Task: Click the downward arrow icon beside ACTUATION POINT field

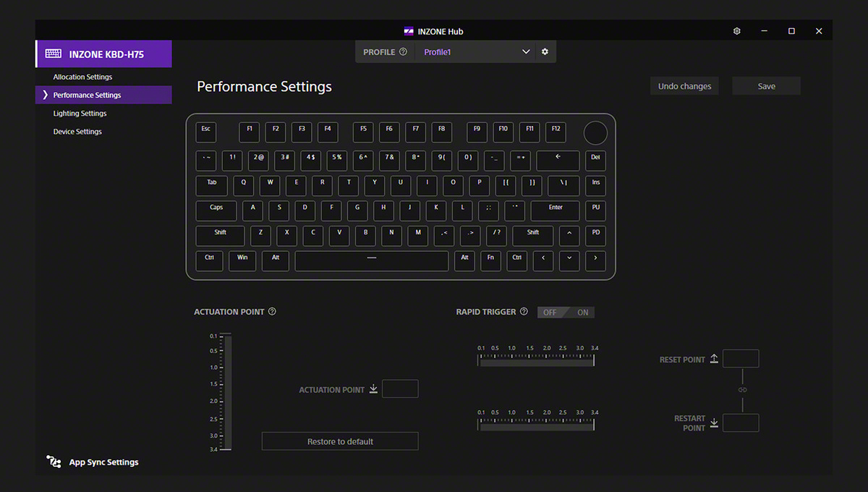Action: click(373, 389)
